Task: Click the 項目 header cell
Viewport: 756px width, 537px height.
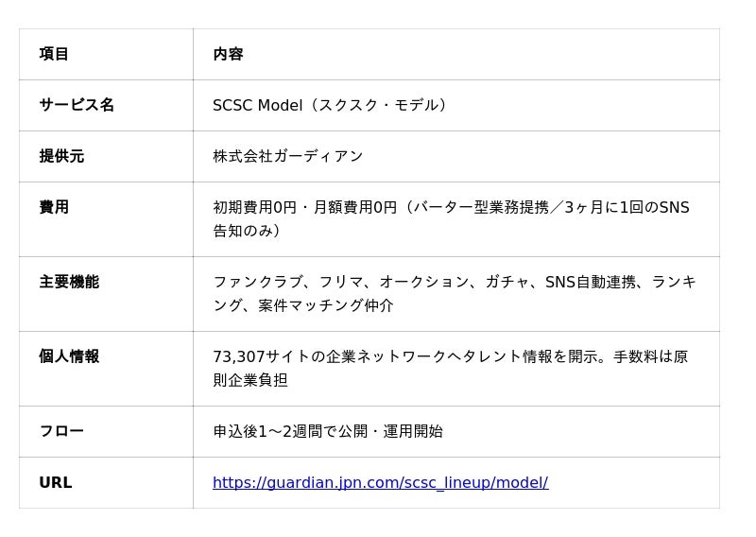Action: point(54,55)
